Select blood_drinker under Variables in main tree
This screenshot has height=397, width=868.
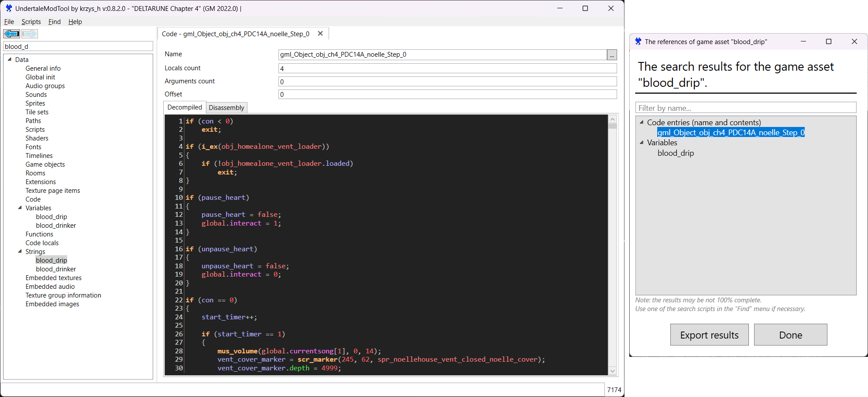click(x=56, y=226)
